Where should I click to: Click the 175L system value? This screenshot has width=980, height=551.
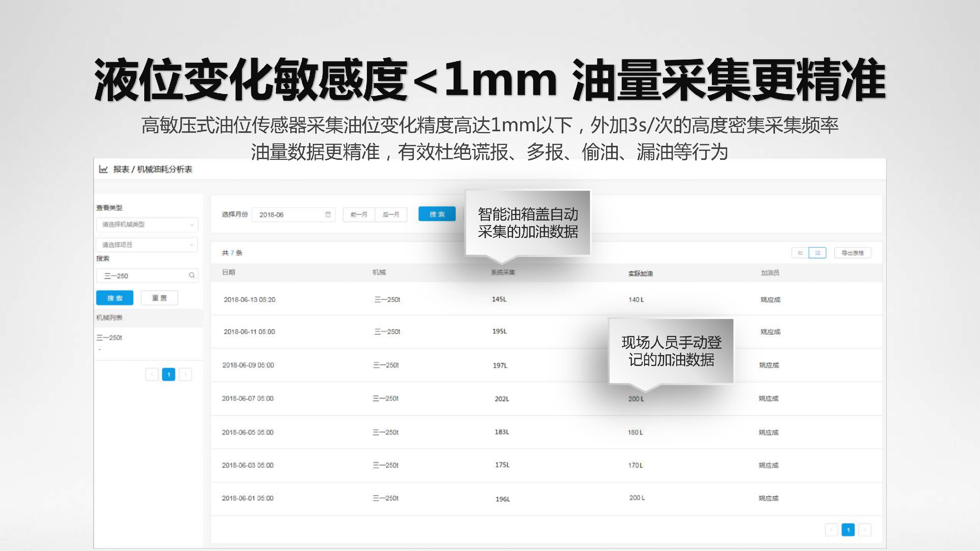click(x=502, y=465)
